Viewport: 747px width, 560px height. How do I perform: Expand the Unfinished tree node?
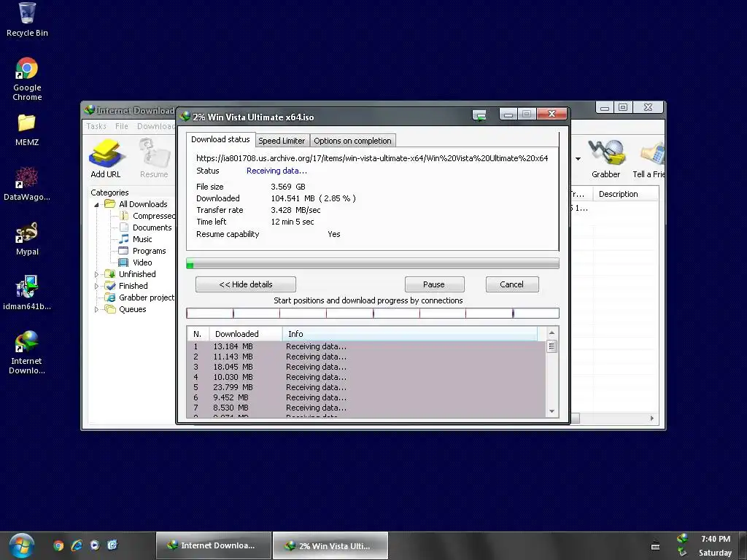tap(97, 274)
